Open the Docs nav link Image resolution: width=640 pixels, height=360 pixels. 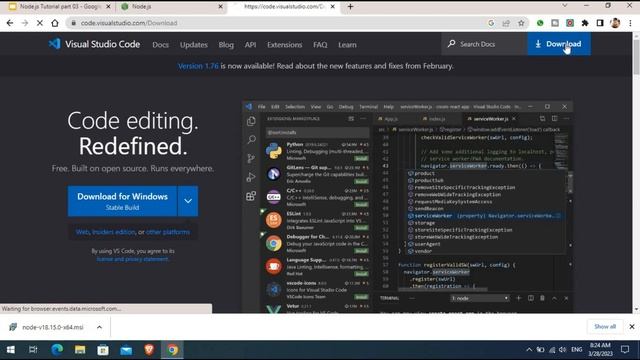[x=160, y=45]
